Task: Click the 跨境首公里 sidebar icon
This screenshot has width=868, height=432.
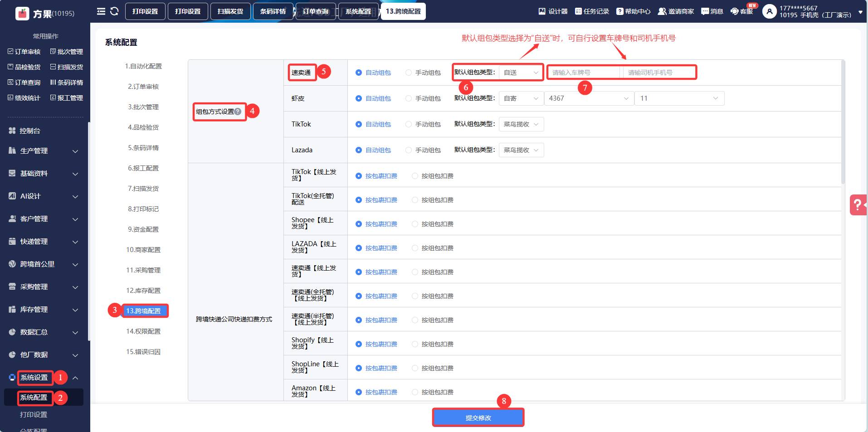Action: (12, 264)
